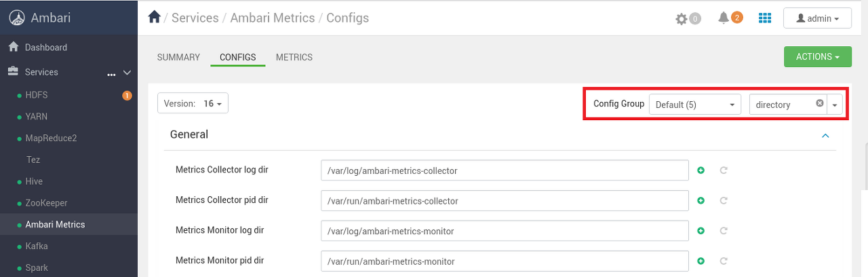Collapse the Services chevron in sidebar

coord(127,73)
